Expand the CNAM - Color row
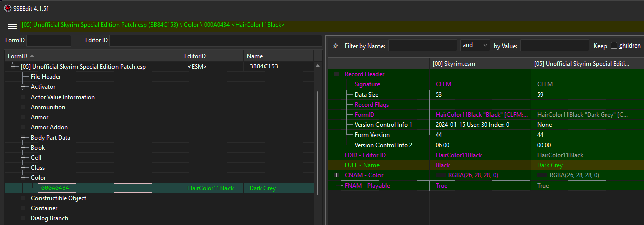This screenshot has width=644, height=225. [337, 175]
